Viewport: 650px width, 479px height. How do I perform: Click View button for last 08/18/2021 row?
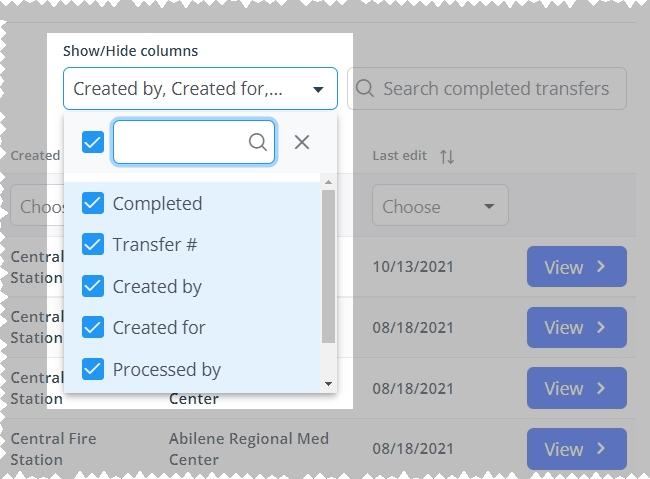577,449
